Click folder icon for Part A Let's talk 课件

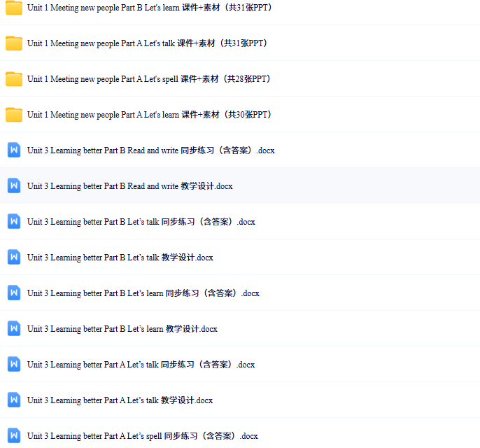pyautogui.click(x=14, y=43)
